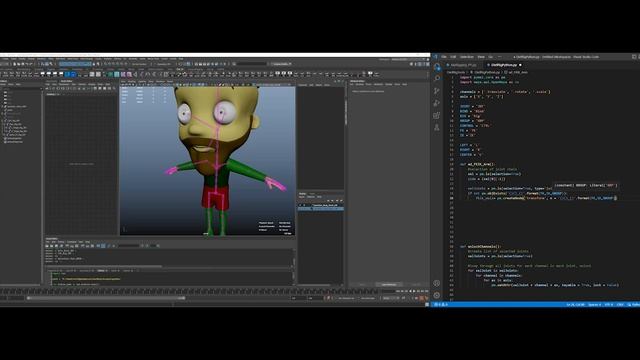The width and height of the screenshot is (640, 360).
Task: Open the File menu in VS Code
Action: 444,57
